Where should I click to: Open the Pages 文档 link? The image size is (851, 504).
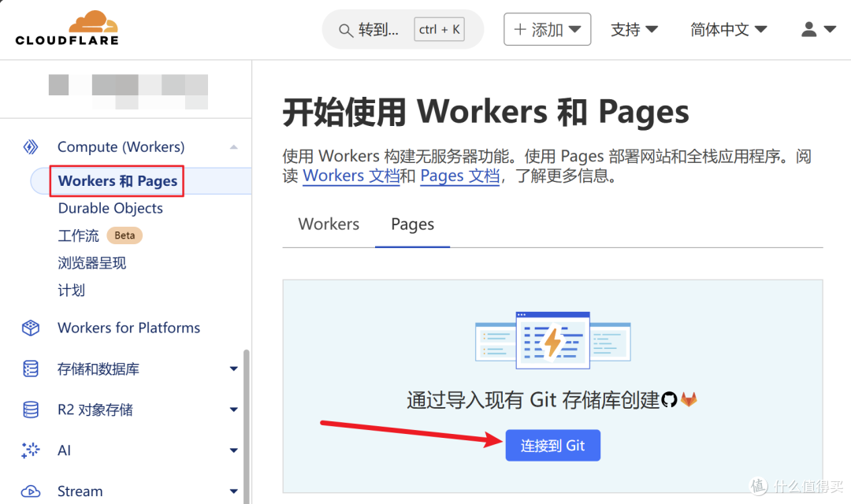[x=459, y=176]
